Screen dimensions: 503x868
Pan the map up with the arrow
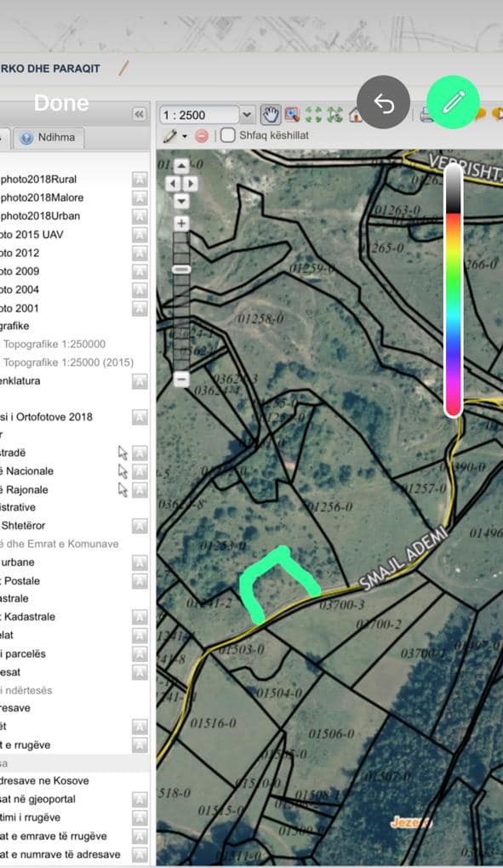181,166
